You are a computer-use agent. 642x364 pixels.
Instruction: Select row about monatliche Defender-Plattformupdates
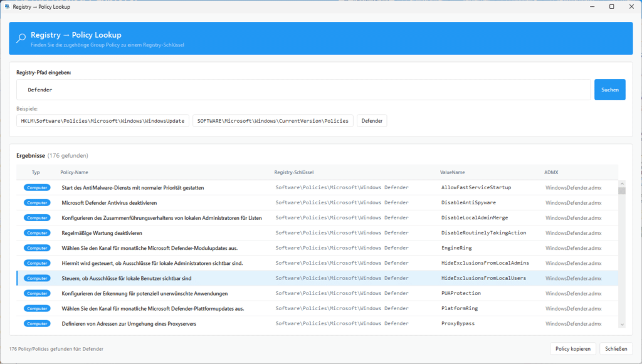(x=317, y=309)
